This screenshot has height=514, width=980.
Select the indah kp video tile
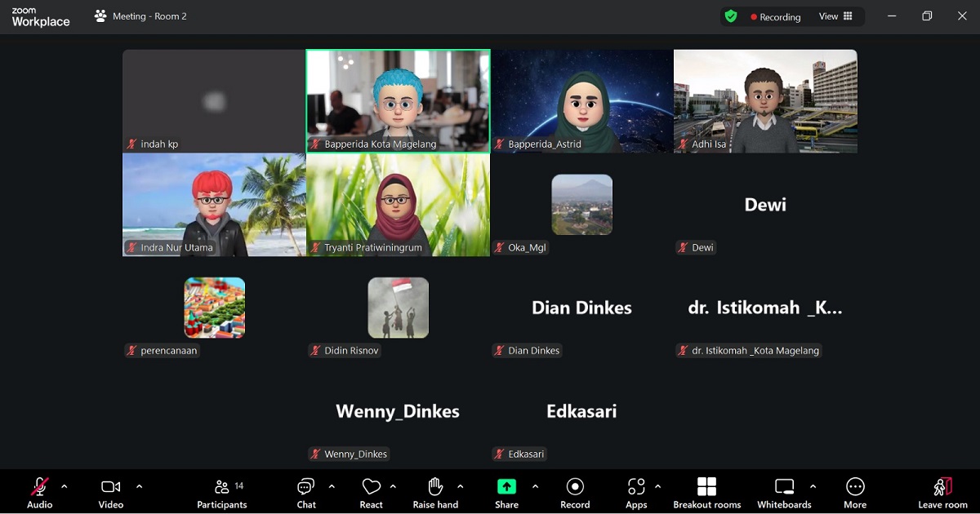click(214, 101)
